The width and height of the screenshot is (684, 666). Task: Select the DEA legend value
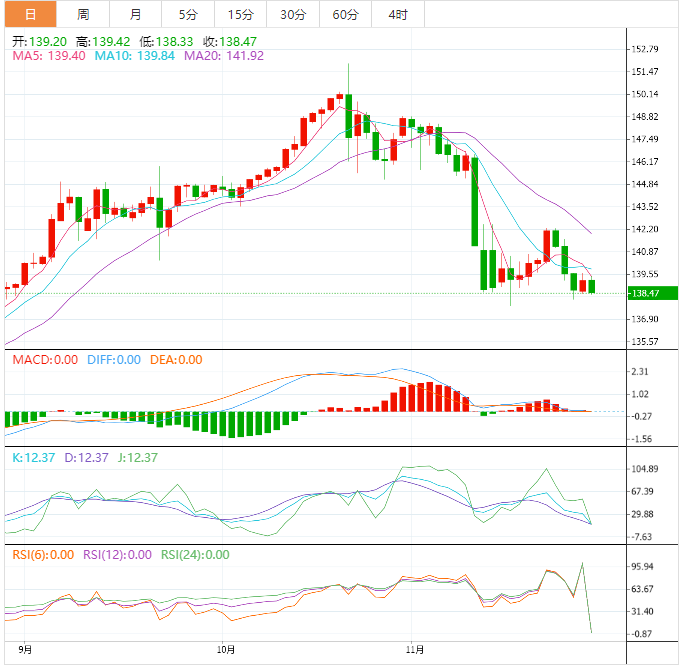point(176,360)
